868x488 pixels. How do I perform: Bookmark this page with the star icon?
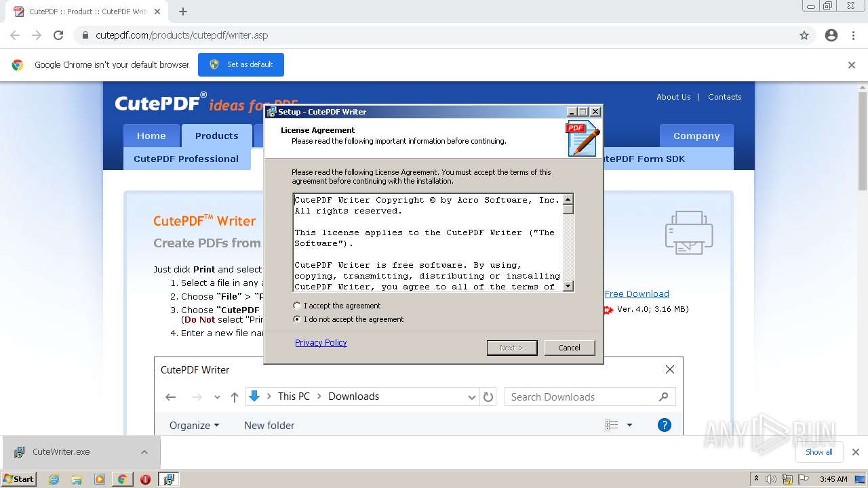point(804,35)
